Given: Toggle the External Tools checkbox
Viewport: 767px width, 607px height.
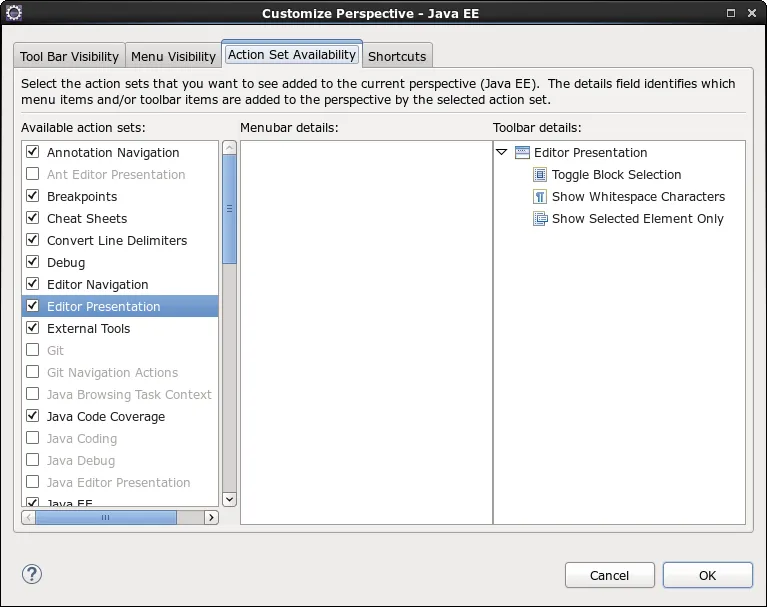Looking at the screenshot, I should point(32,328).
